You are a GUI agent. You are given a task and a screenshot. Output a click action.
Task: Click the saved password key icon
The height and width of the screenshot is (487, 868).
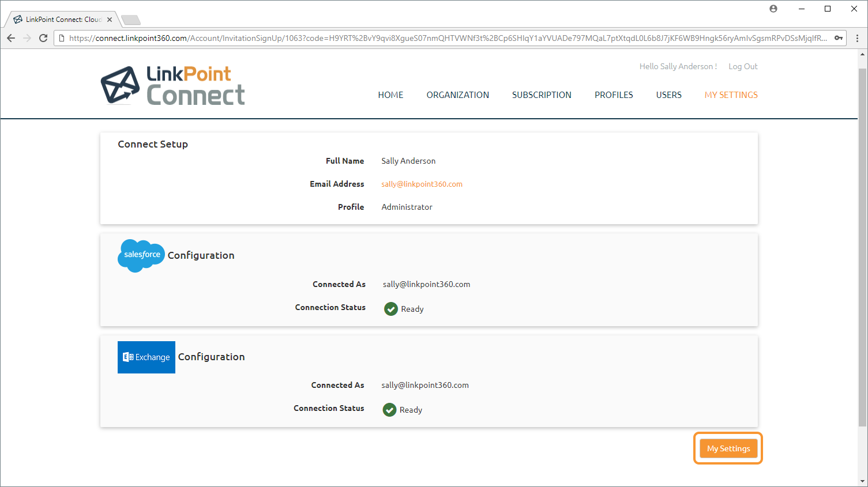tap(839, 38)
